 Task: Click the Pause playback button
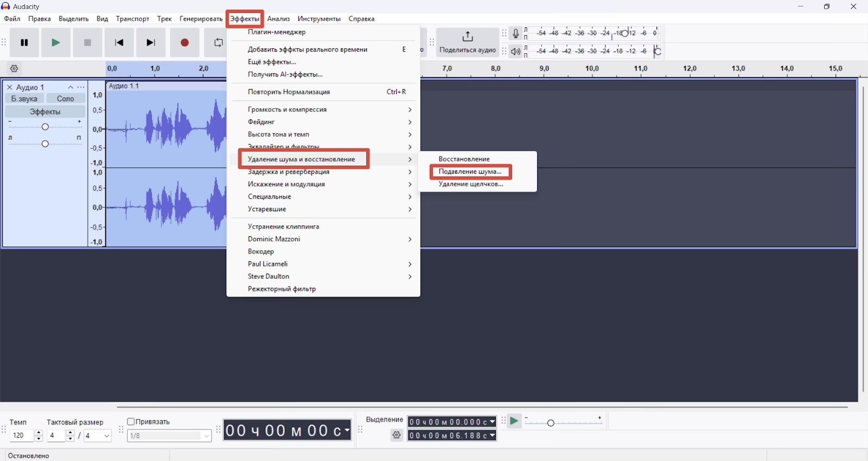(x=24, y=43)
